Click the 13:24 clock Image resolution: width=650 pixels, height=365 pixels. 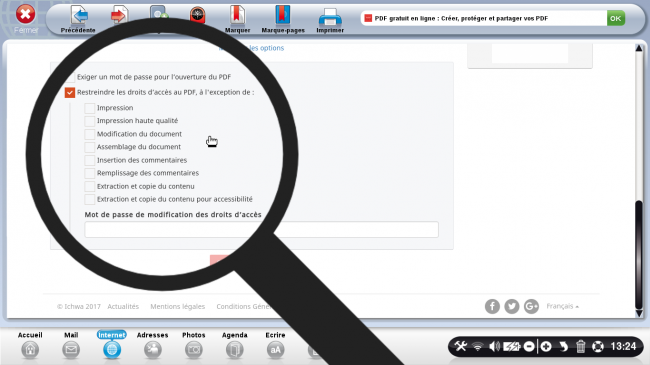[623, 346]
